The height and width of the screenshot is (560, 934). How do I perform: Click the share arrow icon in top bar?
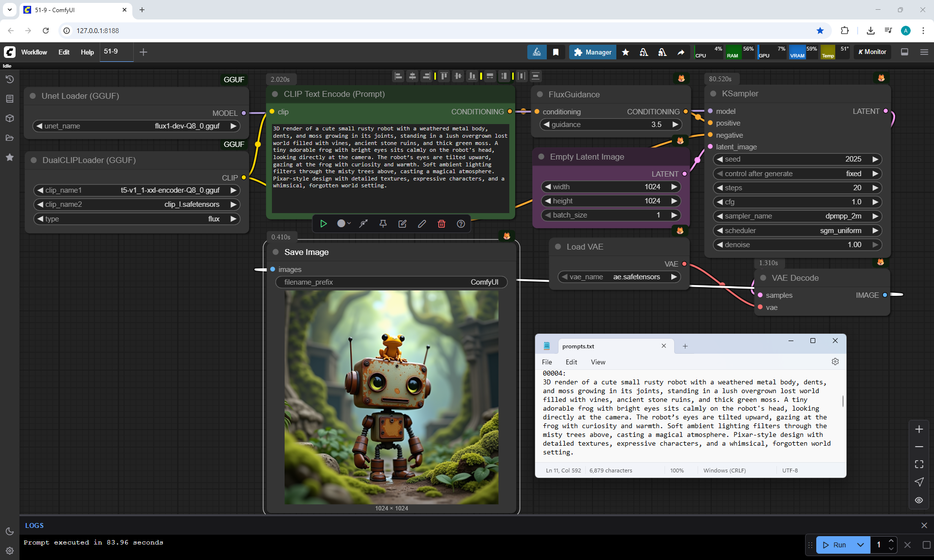[x=681, y=52]
